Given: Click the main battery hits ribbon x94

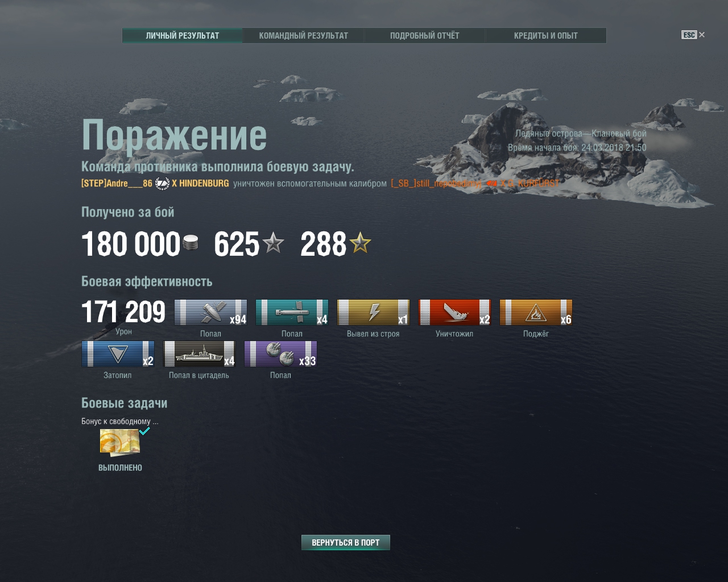Looking at the screenshot, I should (x=210, y=312).
